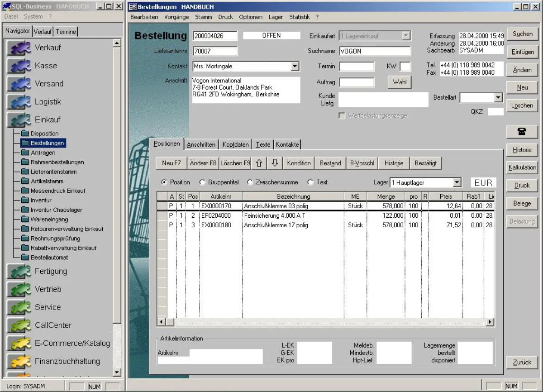Enable the Wertbelastungsanzeige checkbox
543x392 pixels.
(x=343, y=115)
